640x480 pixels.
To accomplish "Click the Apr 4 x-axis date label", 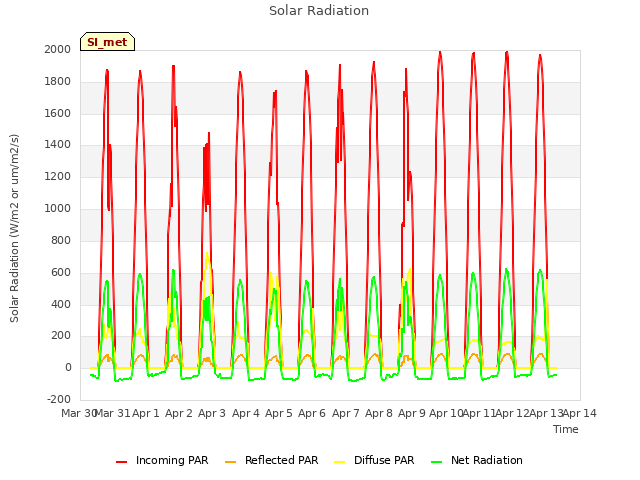I will pyautogui.click(x=246, y=413).
